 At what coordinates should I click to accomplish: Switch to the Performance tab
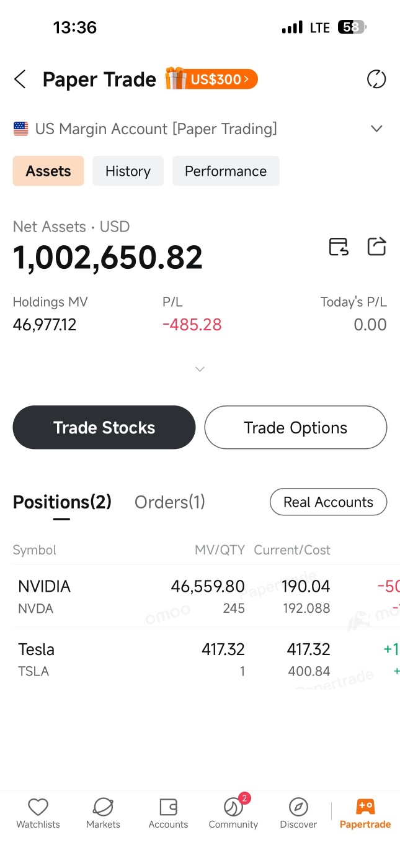226,171
